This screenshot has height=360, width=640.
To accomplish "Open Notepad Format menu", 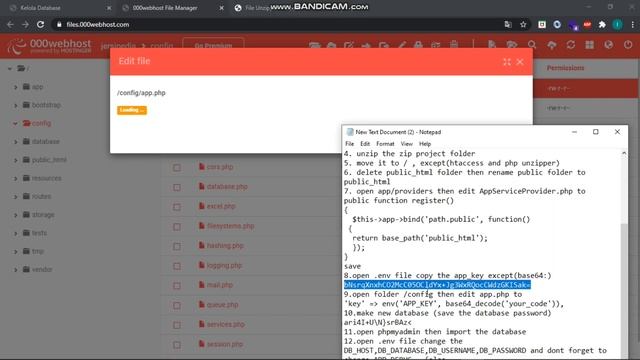I will [x=385, y=144].
